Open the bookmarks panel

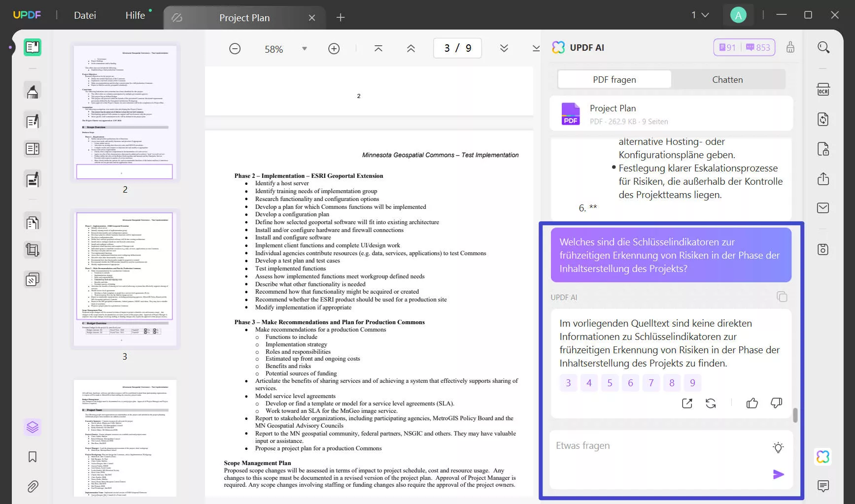(x=33, y=457)
